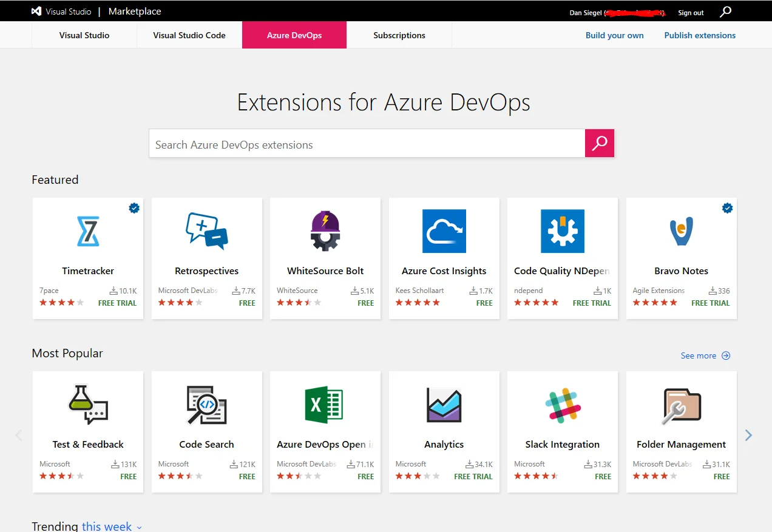Click the Azure Cost Insights title
The height and width of the screenshot is (532, 772).
pyautogui.click(x=444, y=271)
